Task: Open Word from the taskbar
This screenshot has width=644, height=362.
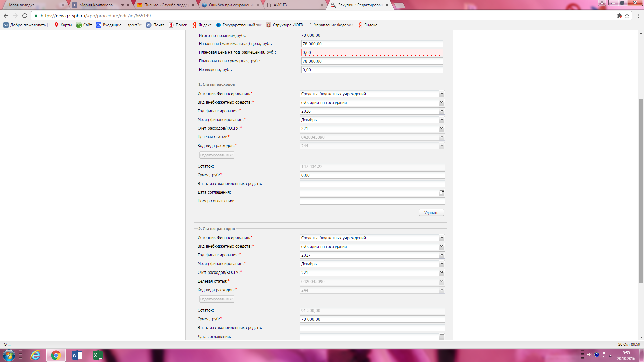Action: pos(76,355)
